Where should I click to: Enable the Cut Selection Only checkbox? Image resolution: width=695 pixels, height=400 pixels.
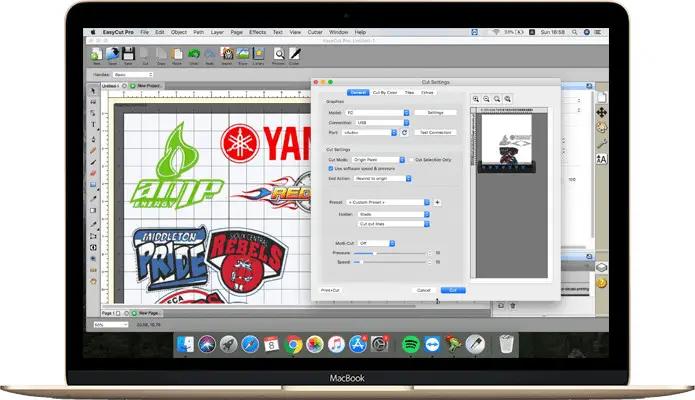click(x=411, y=159)
